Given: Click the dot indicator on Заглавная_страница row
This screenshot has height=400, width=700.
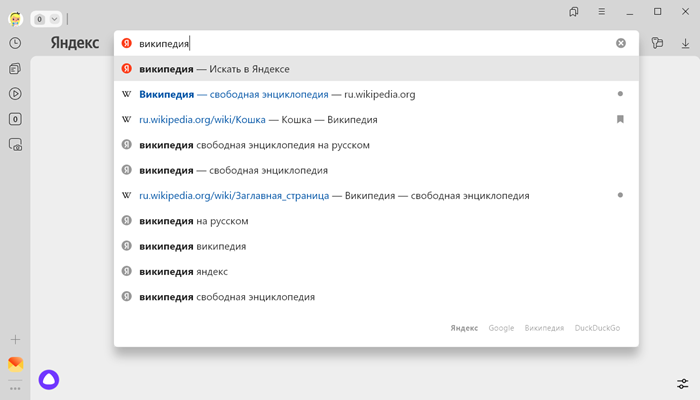Looking at the screenshot, I should coord(620,195).
